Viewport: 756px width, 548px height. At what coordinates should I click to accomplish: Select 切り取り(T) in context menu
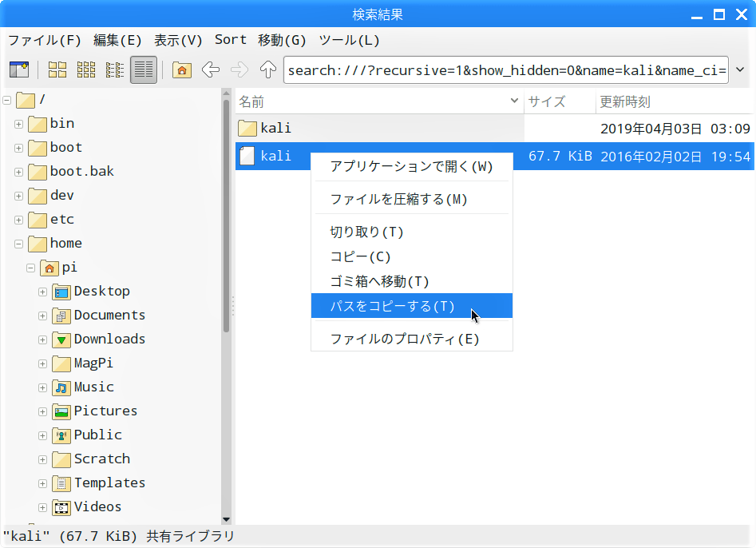pos(412,232)
